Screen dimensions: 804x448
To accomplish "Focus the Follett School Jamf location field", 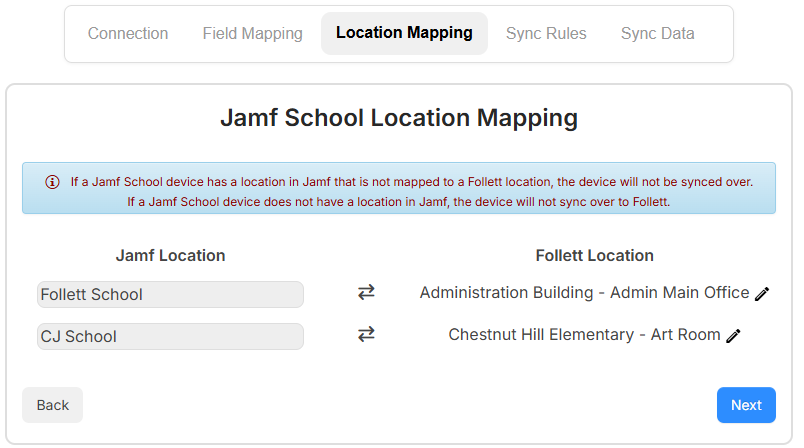I will pyautogui.click(x=170, y=294).
